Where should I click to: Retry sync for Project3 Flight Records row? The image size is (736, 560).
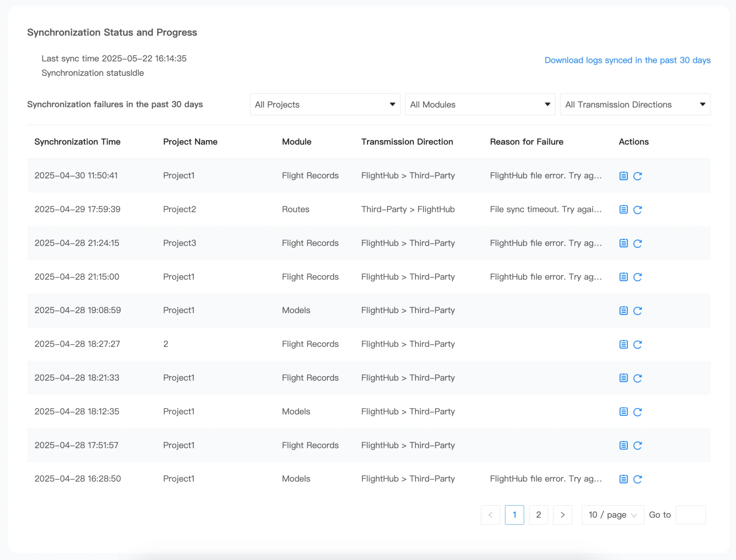click(637, 243)
